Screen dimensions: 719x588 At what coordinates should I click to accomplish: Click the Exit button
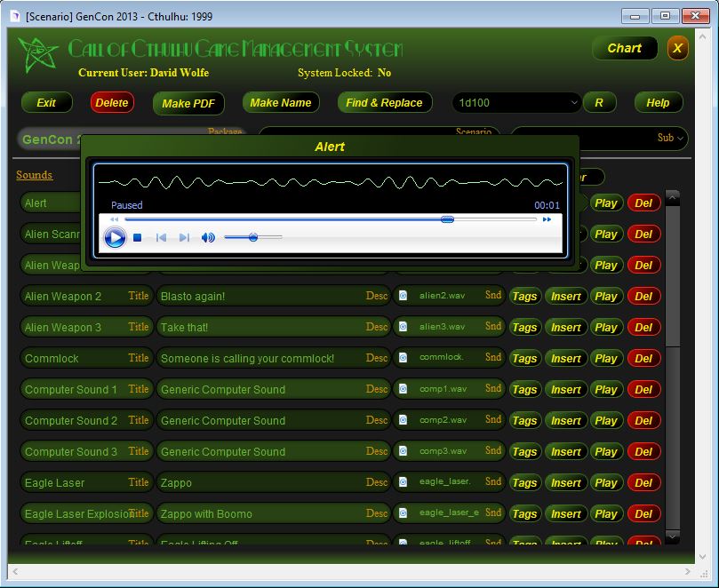46,103
